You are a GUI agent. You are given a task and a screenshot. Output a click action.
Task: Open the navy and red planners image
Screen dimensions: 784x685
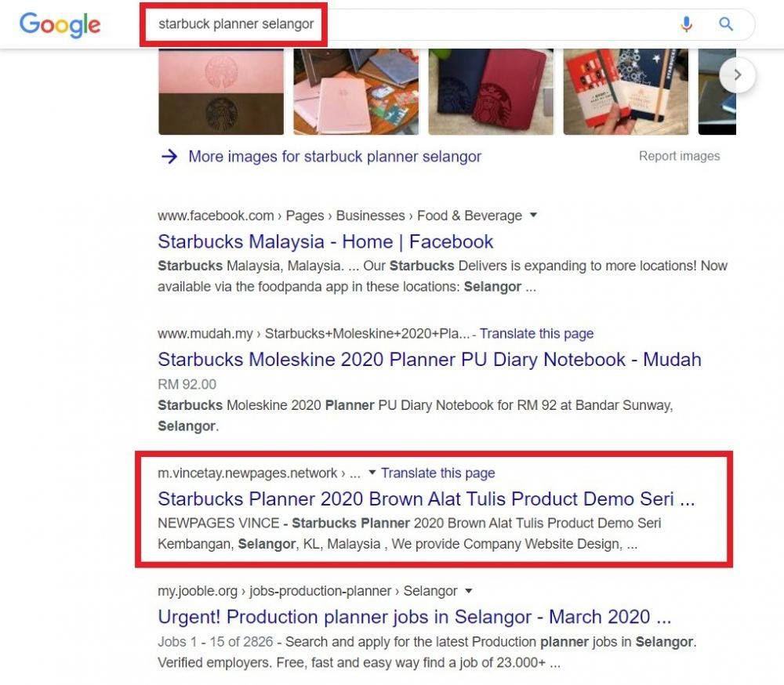pyautogui.click(x=491, y=92)
